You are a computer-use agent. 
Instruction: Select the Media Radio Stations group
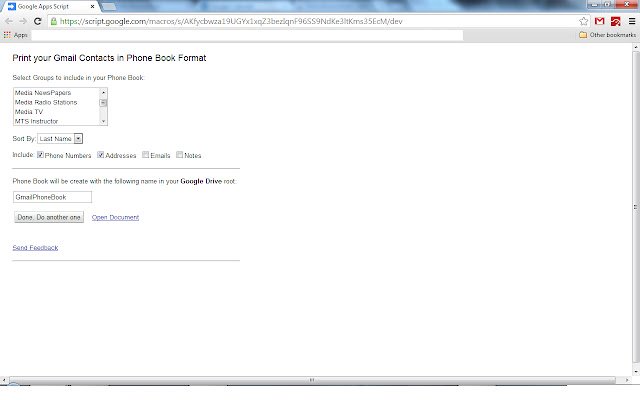coord(46,102)
